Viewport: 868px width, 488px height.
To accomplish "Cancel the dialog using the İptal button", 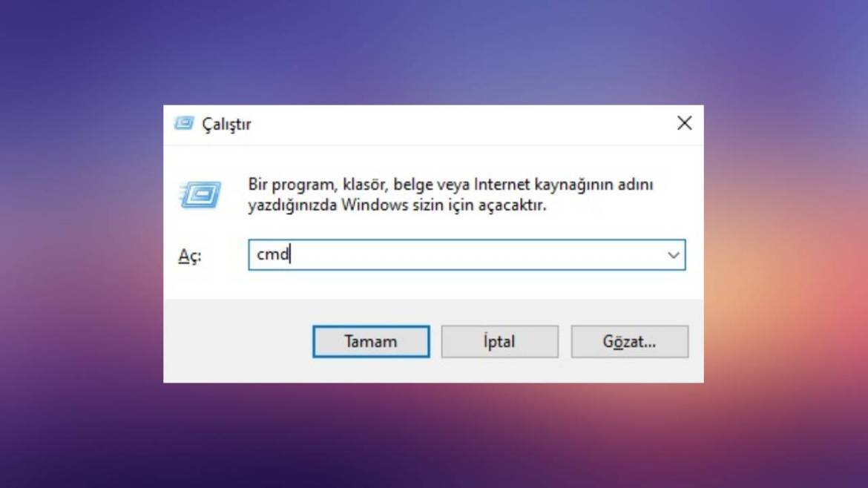I will (x=499, y=341).
